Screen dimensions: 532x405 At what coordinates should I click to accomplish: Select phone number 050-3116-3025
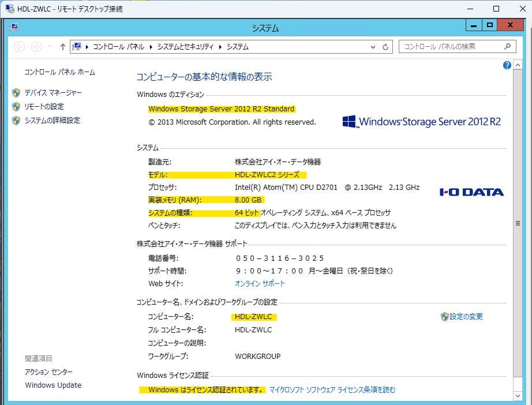tap(280, 258)
